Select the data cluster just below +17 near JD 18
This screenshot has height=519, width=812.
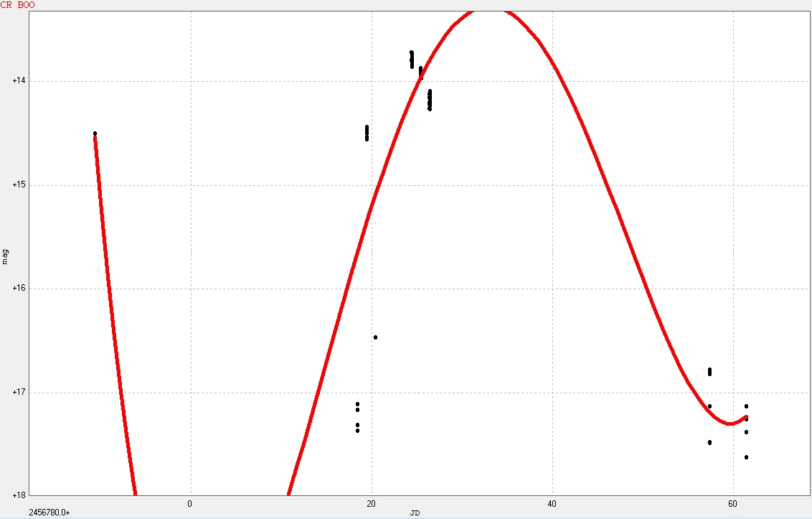[357, 417]
